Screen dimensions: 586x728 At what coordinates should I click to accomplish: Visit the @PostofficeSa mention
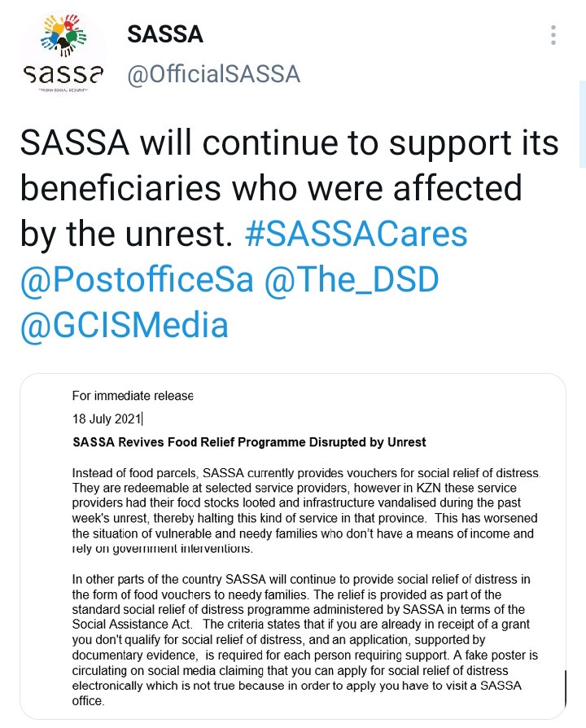pos(138,279)
